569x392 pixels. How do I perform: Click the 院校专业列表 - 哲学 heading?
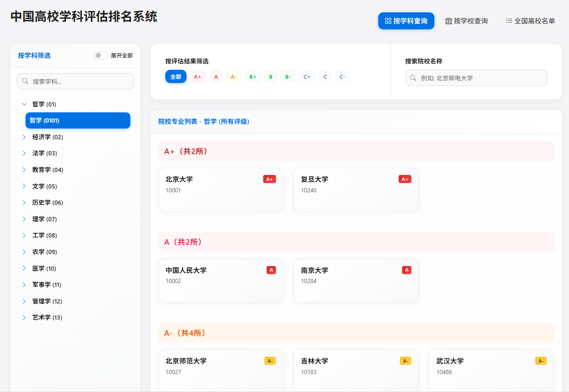(204, 122)
